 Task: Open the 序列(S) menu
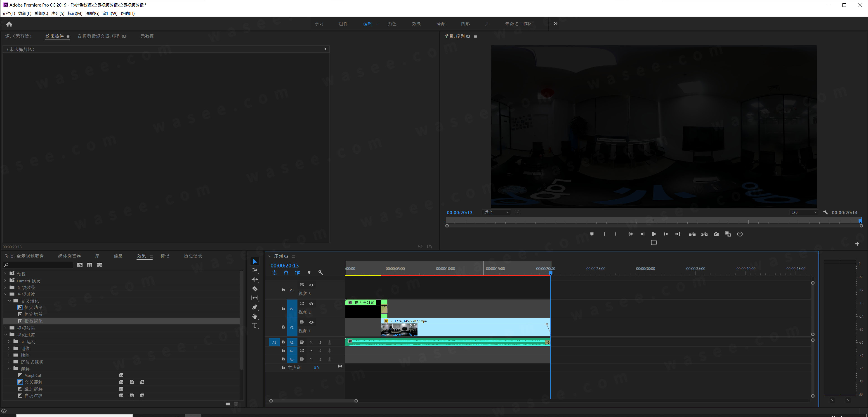(58, 14)
